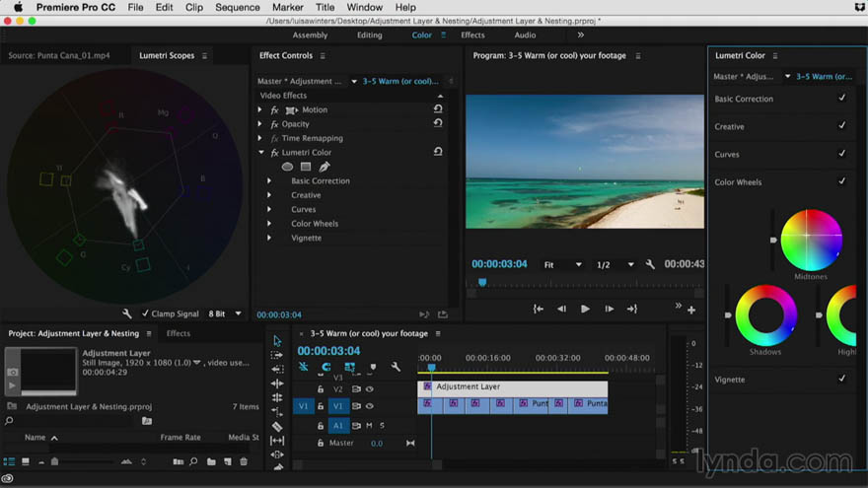The height and width of the screenshot is (488, 868).
Task: Click the Shadows color wheel
Action: pyautogui.click(x=766, y=315)
